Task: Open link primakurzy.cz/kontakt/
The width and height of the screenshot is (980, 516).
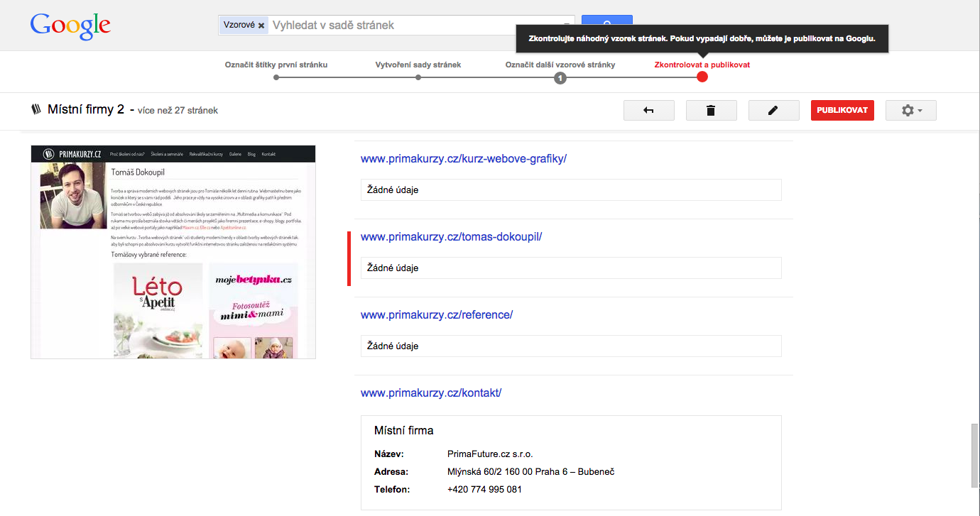Action: 431,393
